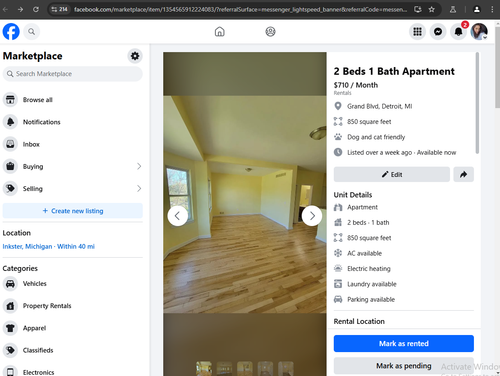Image resolution: width=500 pixels, height=376 pixels.
Task: Select the Vehicles category
Action: point(73,284)
